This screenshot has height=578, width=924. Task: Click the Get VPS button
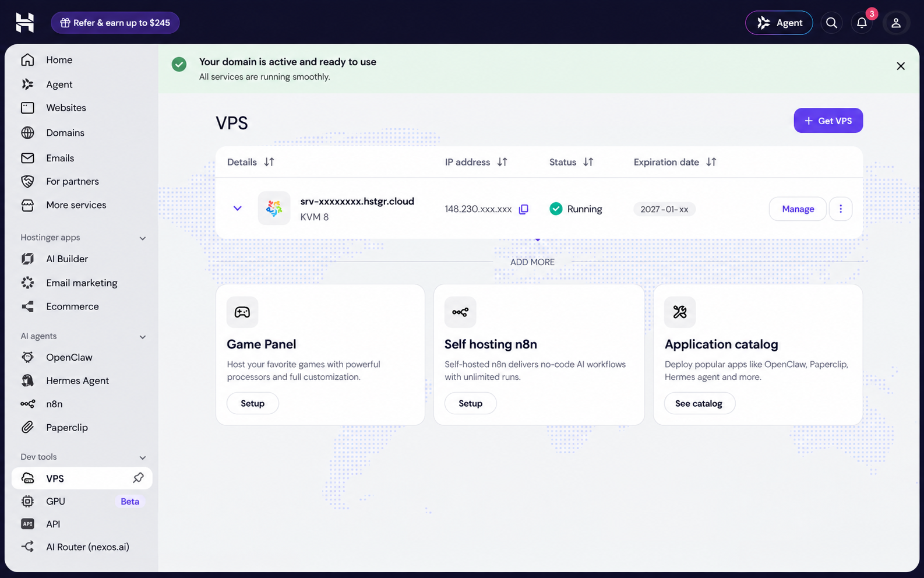(828, 121)
